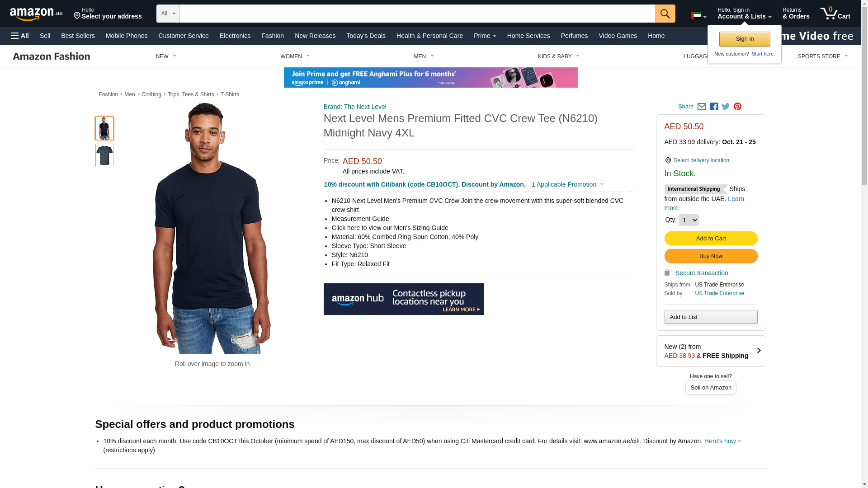This screenshot has height=488, width=868.
Task: Open the quantity dropdown
Action: 689,220
